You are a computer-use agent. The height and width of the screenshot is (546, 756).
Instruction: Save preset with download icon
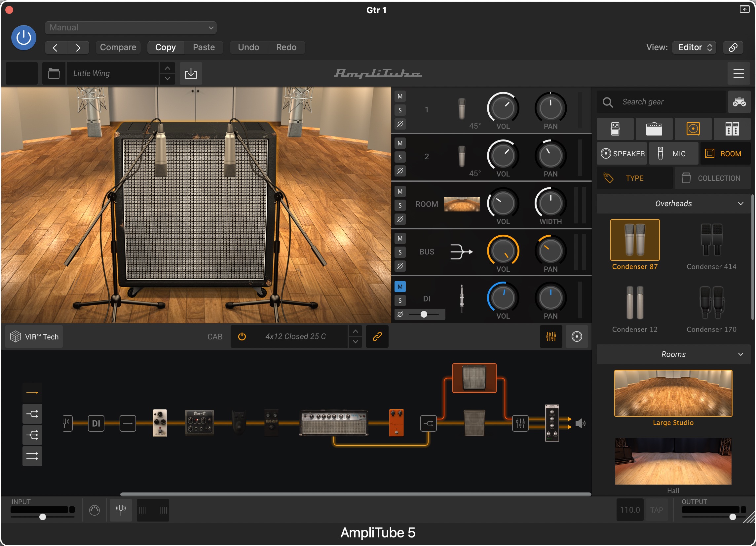tap(191, 73)
